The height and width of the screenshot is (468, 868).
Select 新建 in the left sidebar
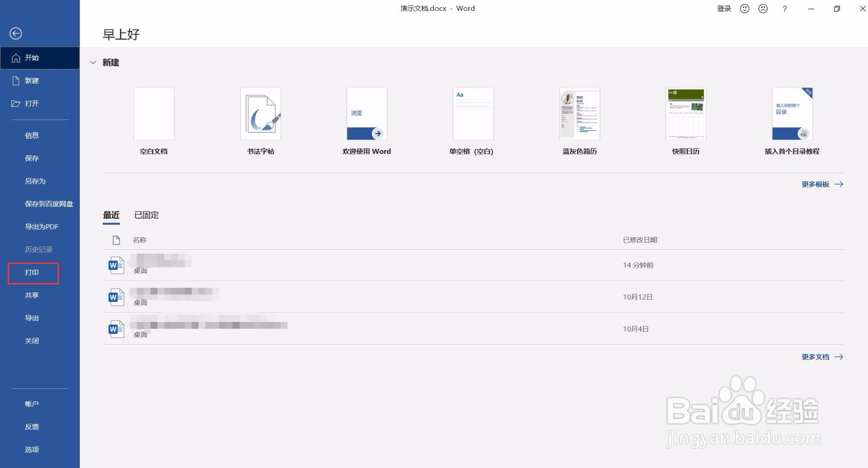pyautogui.click(x=40, y=80)
